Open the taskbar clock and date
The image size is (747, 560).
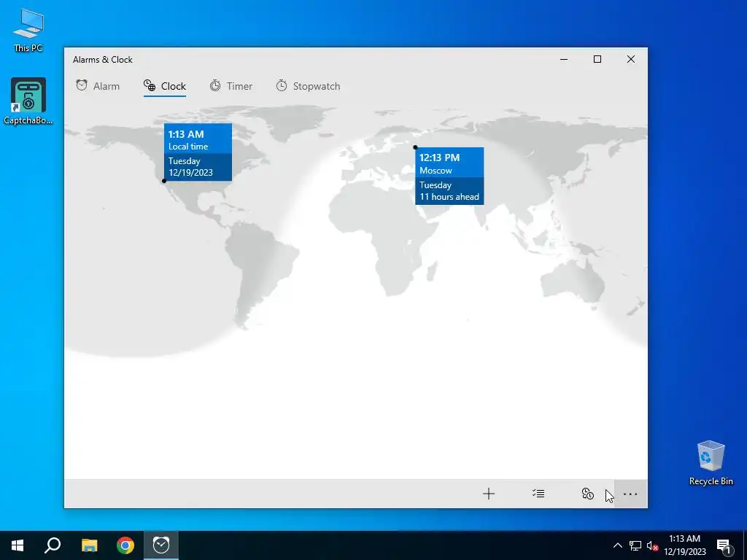tap(684, 545)
